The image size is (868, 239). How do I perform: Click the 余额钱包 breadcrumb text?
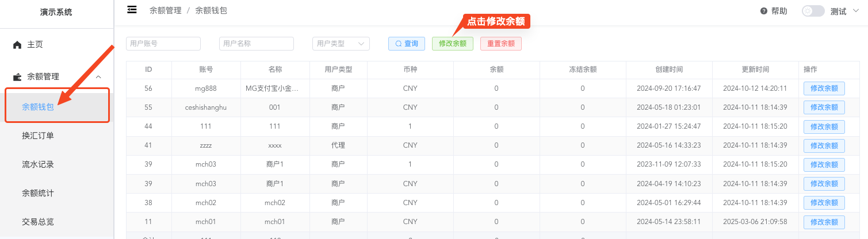211,10
